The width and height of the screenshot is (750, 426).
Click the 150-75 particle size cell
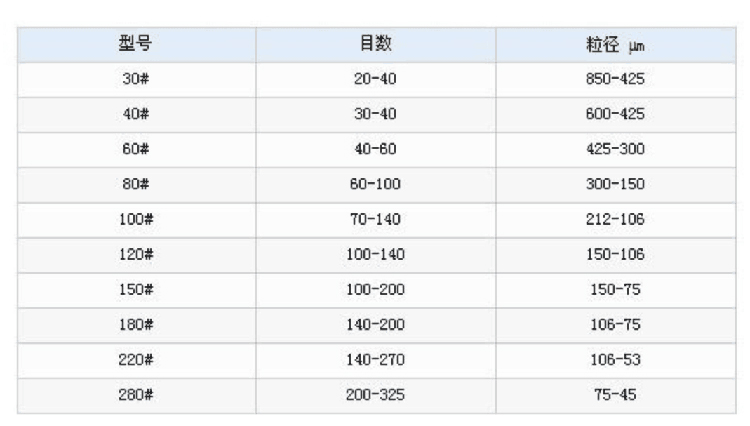(x=615, y=289)
